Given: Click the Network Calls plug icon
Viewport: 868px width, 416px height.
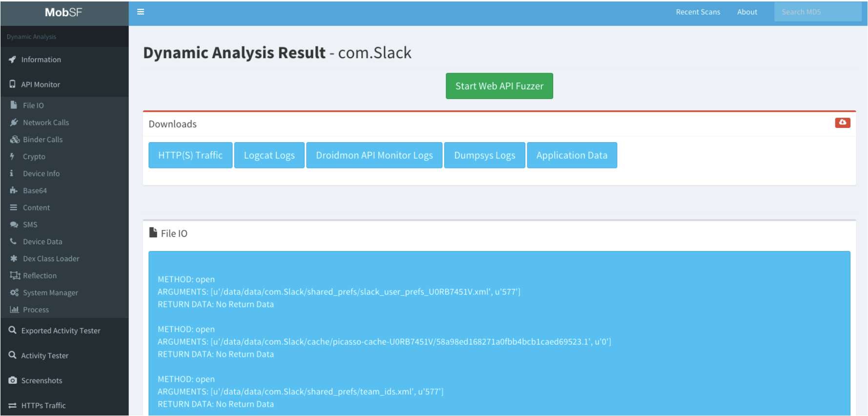Looking at the screenshot, I should (x=14, y=122).
